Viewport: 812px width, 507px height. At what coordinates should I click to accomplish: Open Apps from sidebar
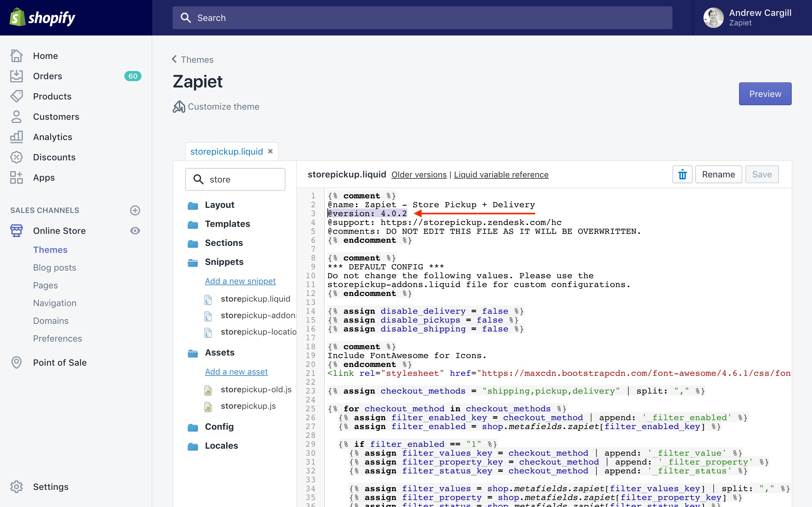[44, 177]
